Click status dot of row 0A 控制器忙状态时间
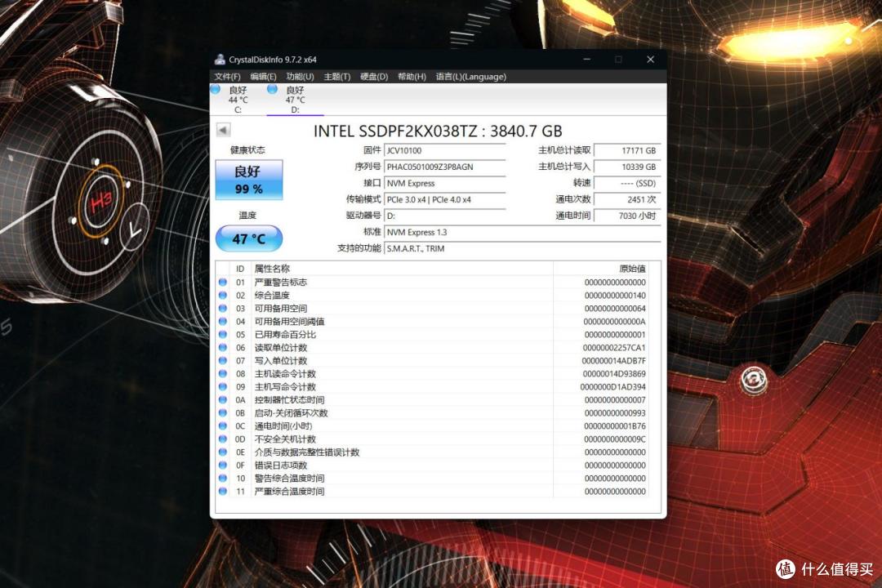Image resolution: width=882 pixels, height=588 pixels. point(223,399)
